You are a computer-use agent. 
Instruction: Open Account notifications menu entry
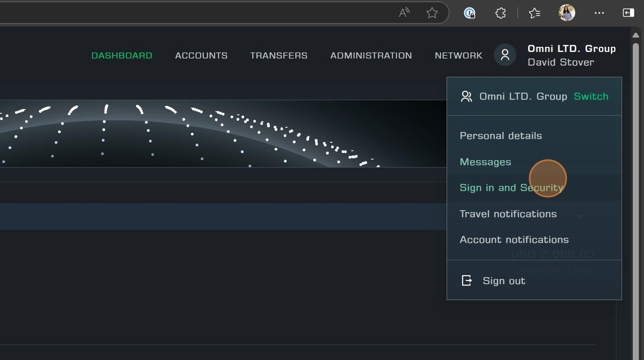pos(514,240)
